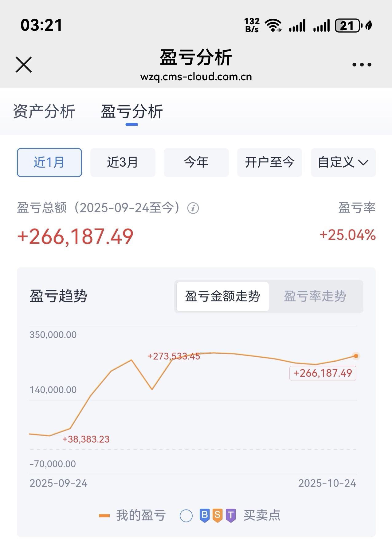Open the three-dot more options menu
This screenshot has height=540, width=392.
click(x=362, y=65)
